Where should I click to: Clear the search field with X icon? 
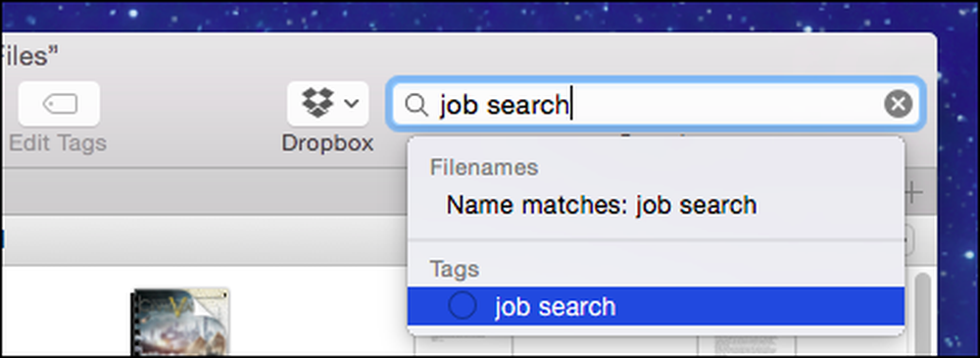(898, 104)
